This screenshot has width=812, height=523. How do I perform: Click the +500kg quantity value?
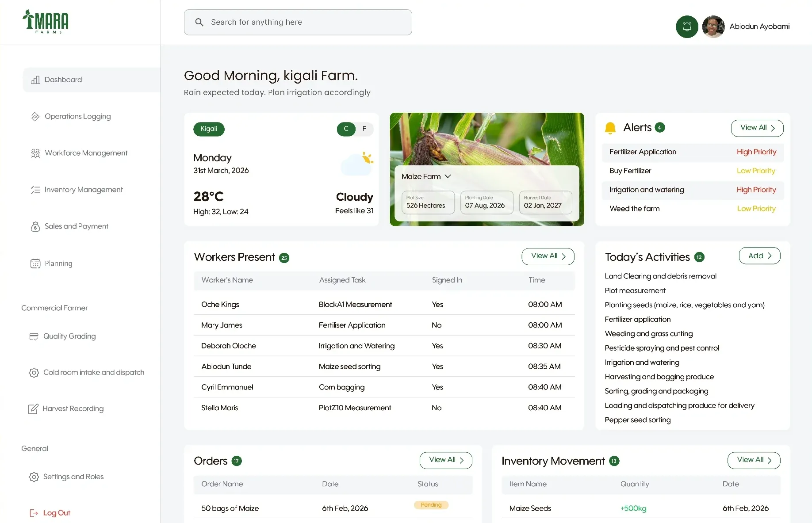coord(633,508)
